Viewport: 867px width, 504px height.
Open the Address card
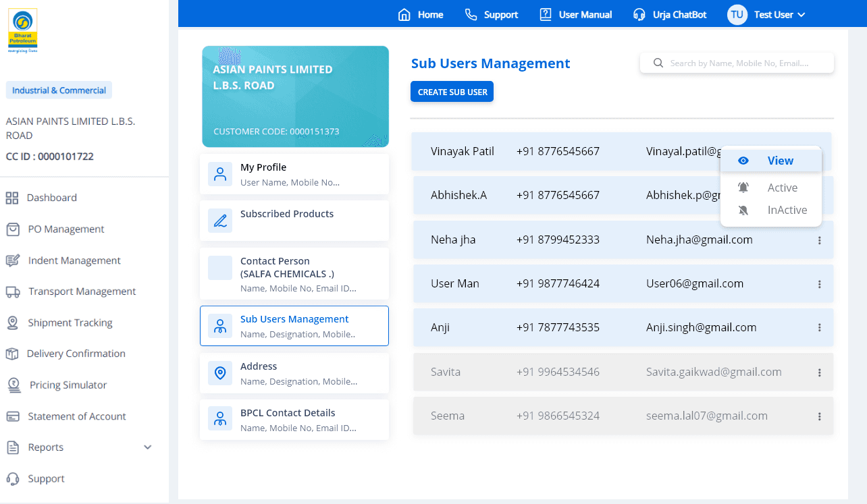click(x=294, y=373)
